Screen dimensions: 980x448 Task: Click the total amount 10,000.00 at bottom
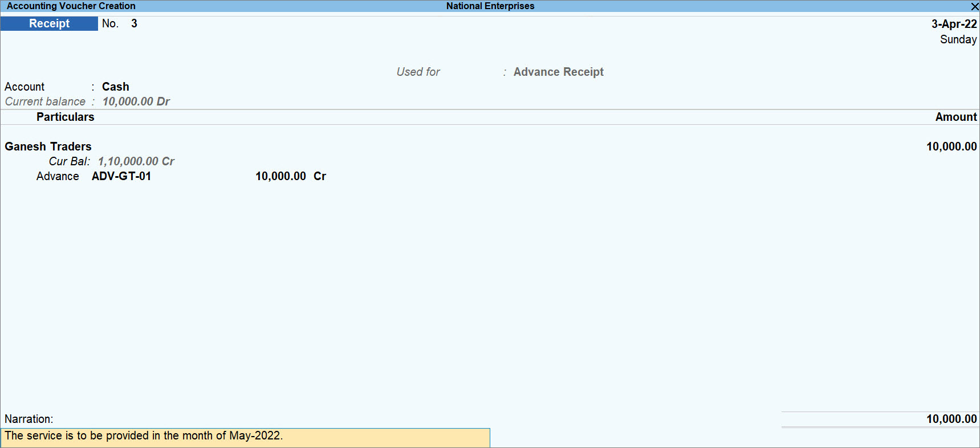951,419
